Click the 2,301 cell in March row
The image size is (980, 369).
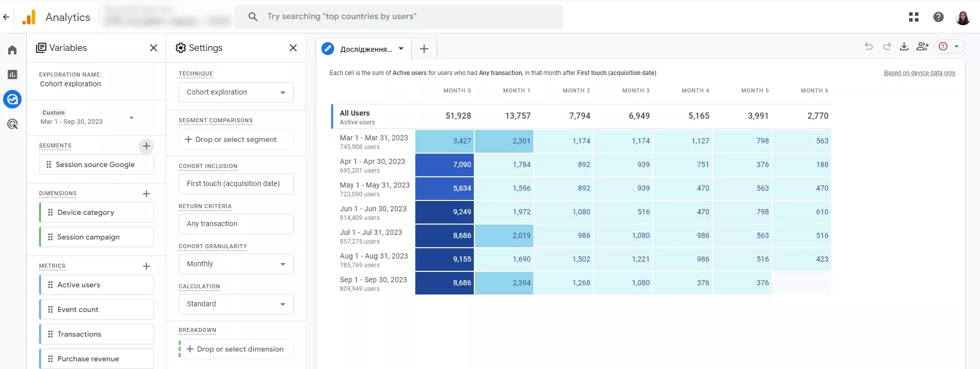504,141
